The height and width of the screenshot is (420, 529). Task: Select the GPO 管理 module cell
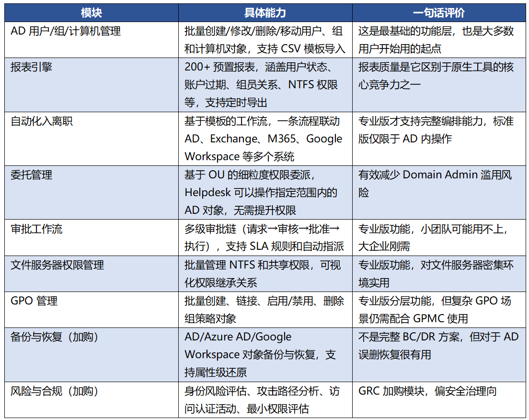[92, 310]
